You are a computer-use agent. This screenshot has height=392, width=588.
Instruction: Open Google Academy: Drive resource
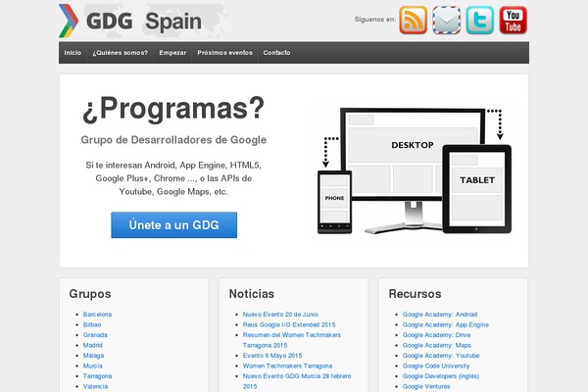tap(436, 335)
